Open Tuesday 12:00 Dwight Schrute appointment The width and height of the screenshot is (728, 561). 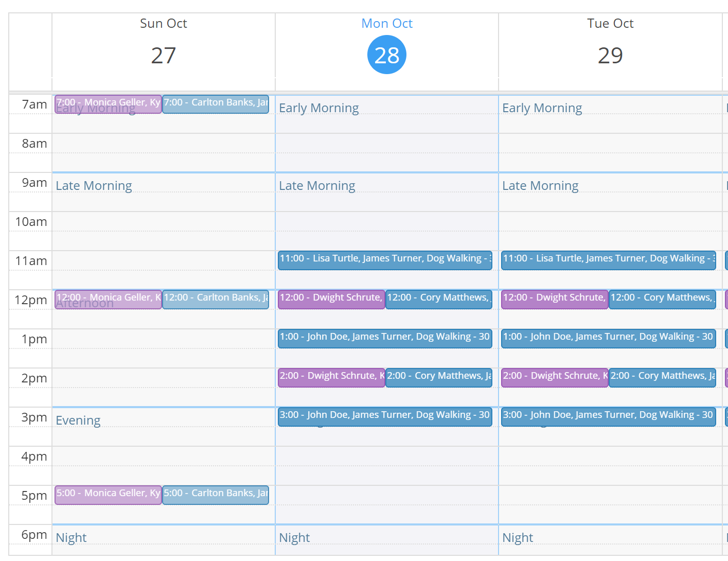tap(555, 300)
